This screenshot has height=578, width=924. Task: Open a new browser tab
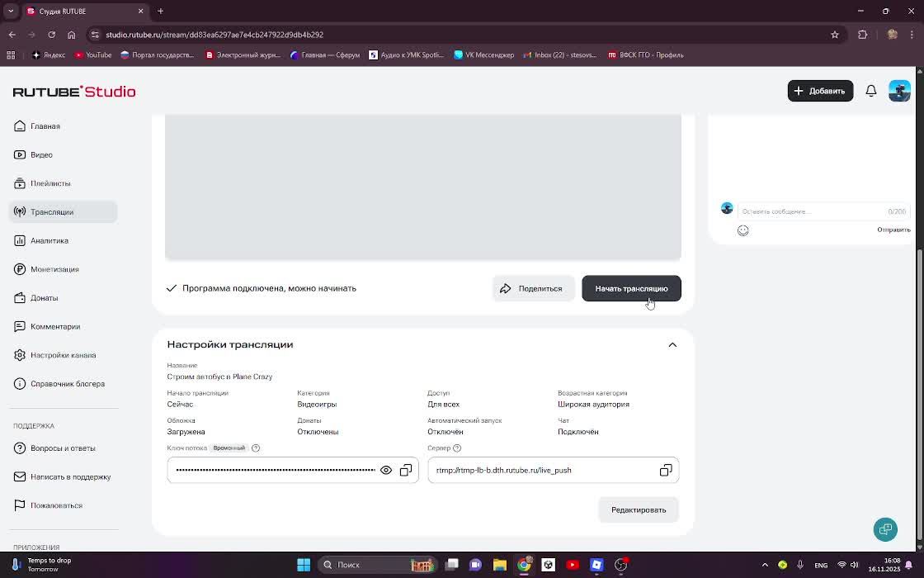(x=160, y=11)
